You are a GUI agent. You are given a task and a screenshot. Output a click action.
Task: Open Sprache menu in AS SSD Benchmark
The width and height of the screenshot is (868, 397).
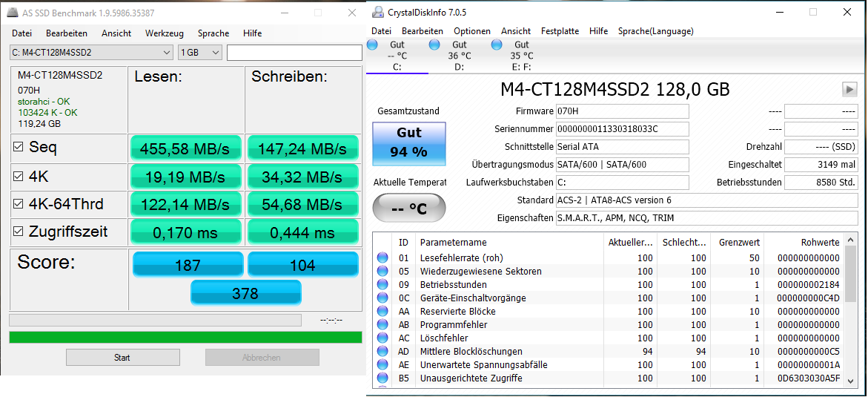pyautogui.click(x=213, y=33)
